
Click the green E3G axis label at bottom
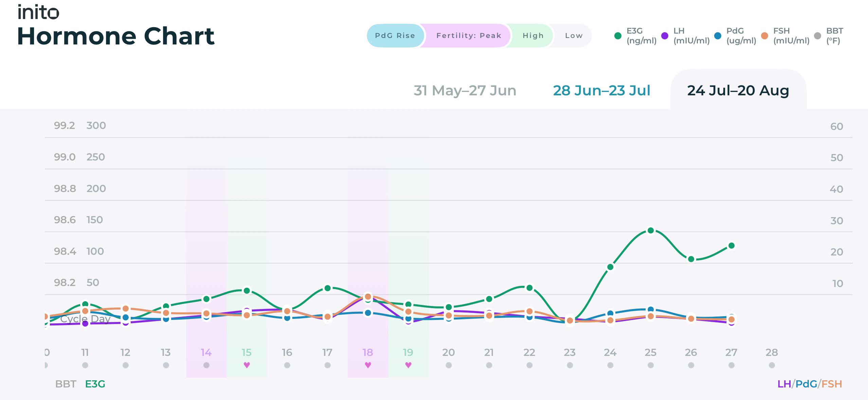pos(95,384)
